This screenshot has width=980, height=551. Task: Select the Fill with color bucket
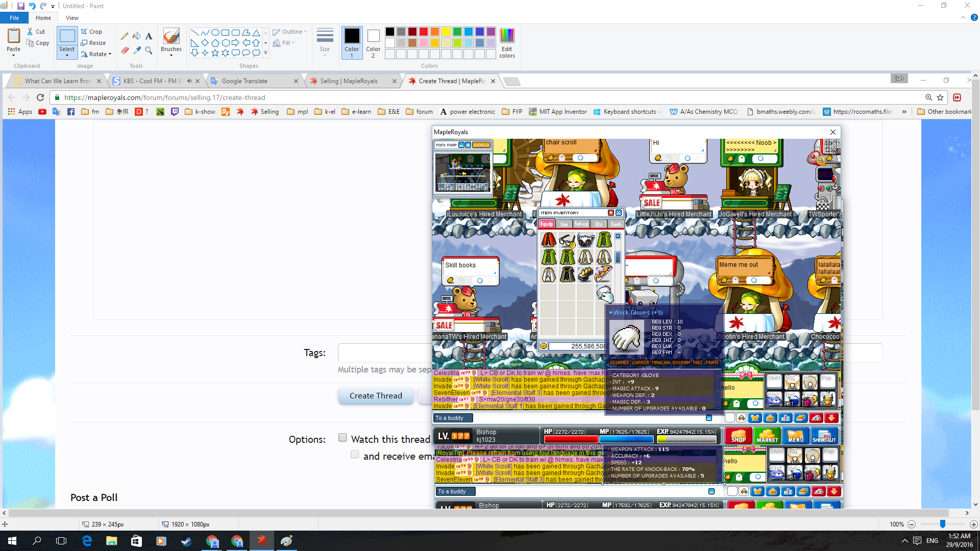pos(137,36)
